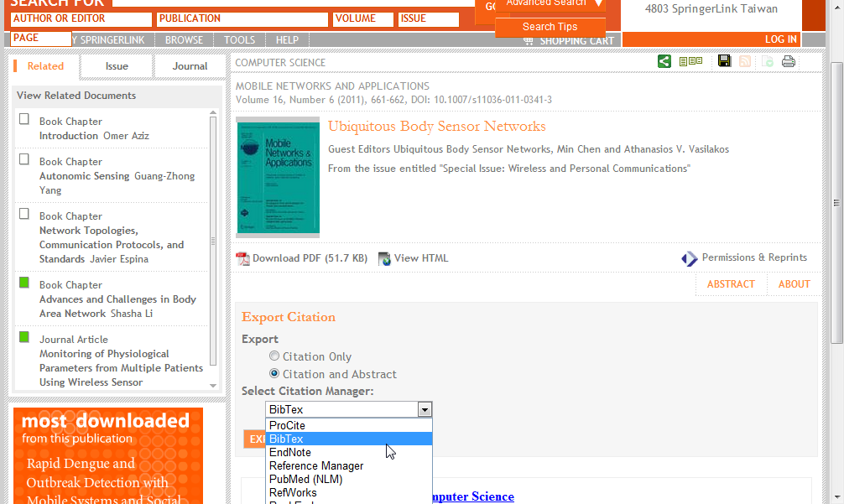Click the printer icon

(x=789, y=61)
